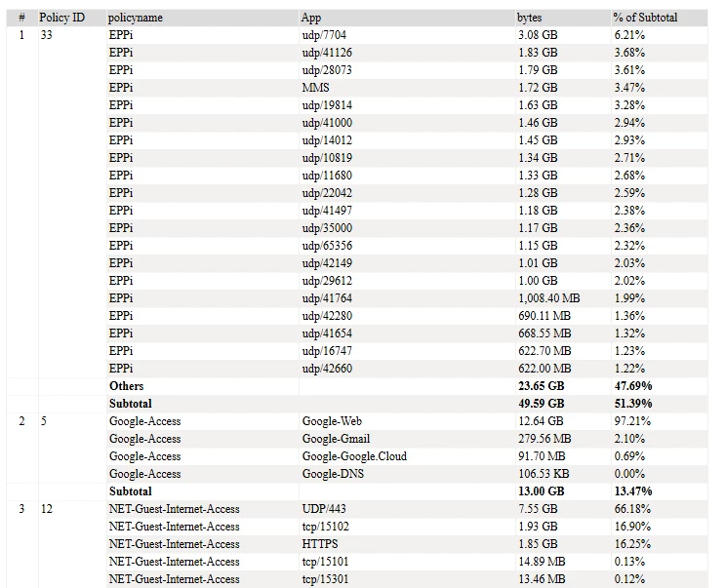725x588 pixels.
Task: Click the % of Subtotal header
Action: pos(645,18)
